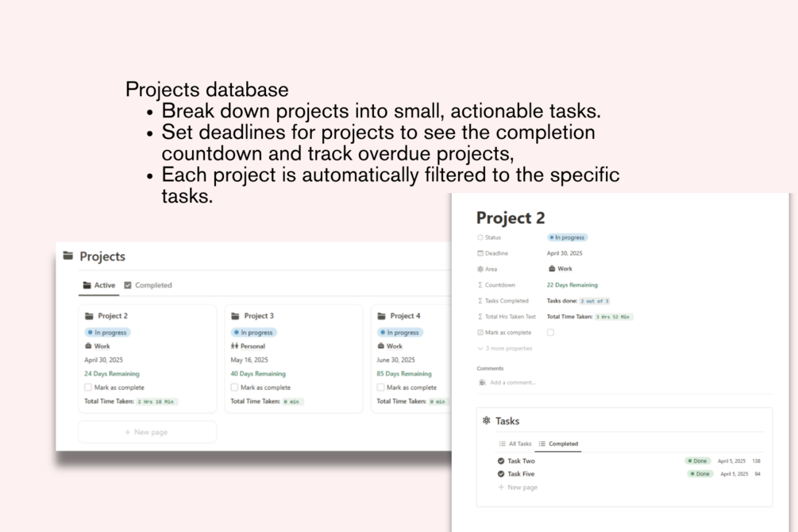Screen dimensions: 798x532
Task: Open the In progress status dropdown in Project 2 page
Action: pyautogui.click(x=568, y=237)
